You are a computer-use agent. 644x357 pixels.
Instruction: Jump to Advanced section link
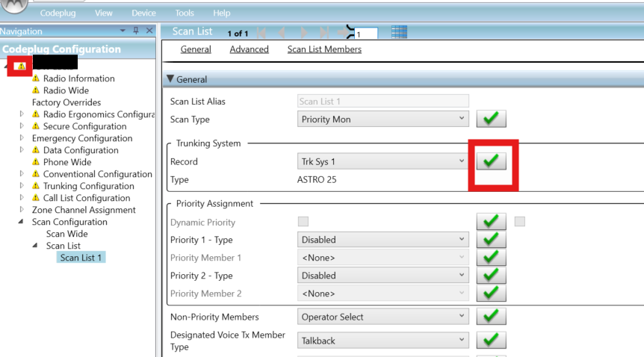(249, 49)
